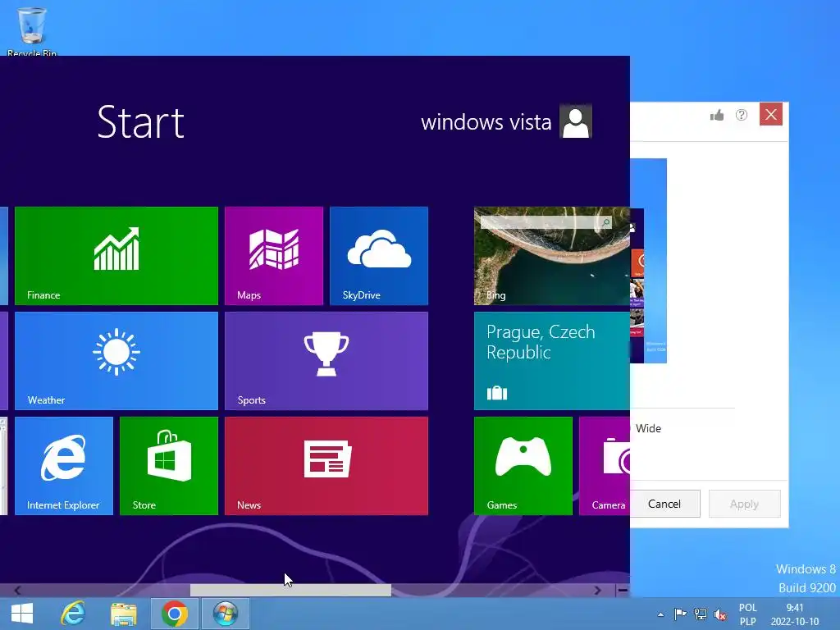This screenshot has height=630, width=840.
Task: Click the scrollbar left arrow
Action: (17, 590)
